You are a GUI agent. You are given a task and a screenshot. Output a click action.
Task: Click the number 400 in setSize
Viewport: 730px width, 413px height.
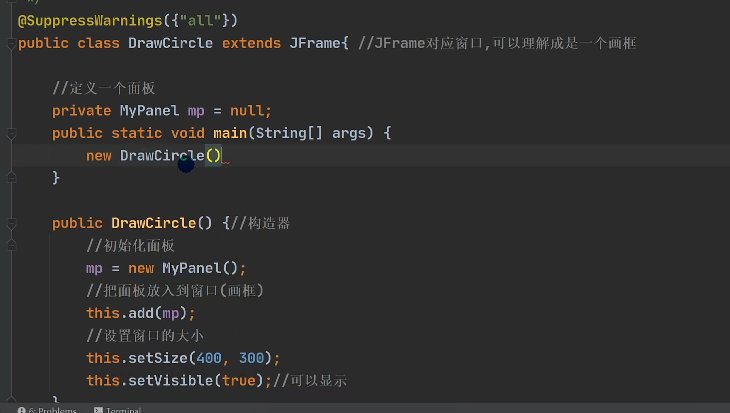[209, 358]
